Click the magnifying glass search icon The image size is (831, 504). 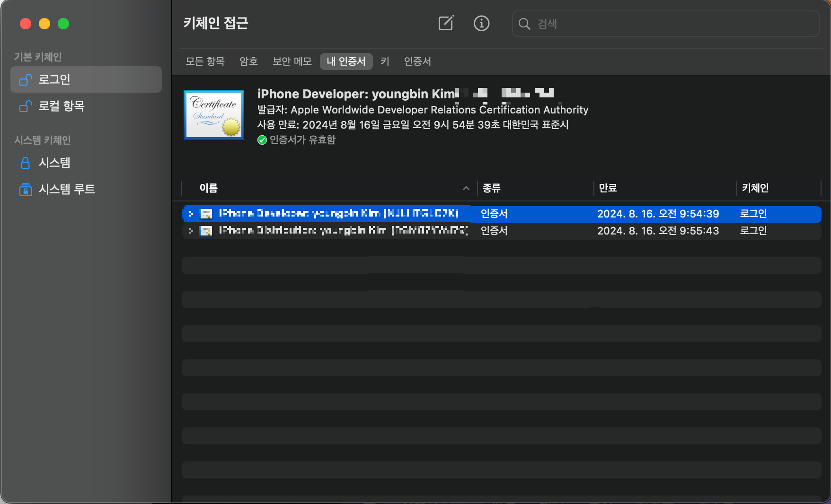point(524,24)
